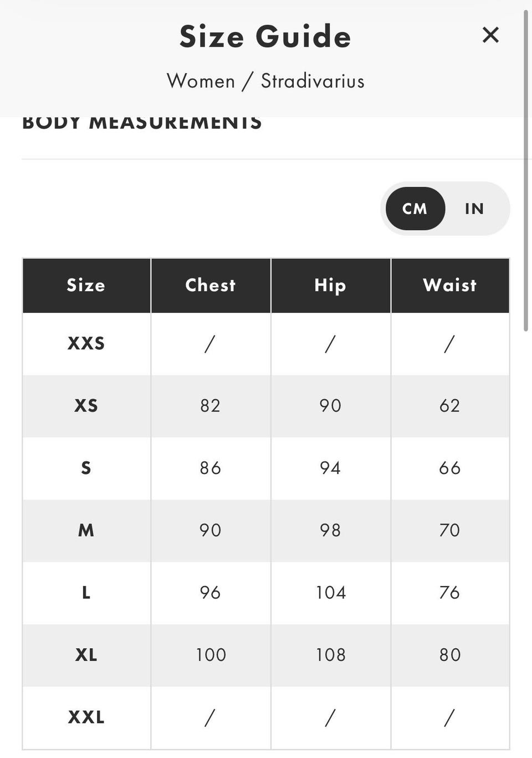Select the M size row label
The image size is (532, 758).
click(x=86, y=531)
